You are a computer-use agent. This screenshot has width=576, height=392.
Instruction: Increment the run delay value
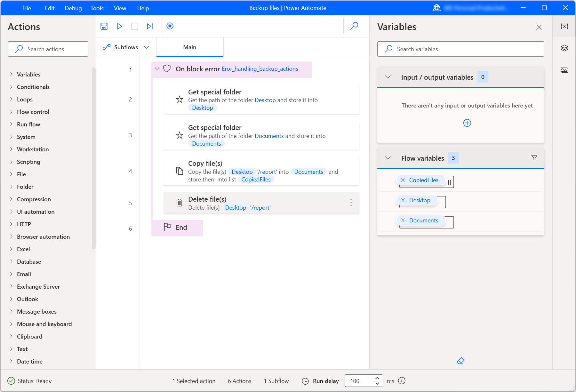(378, 379)
